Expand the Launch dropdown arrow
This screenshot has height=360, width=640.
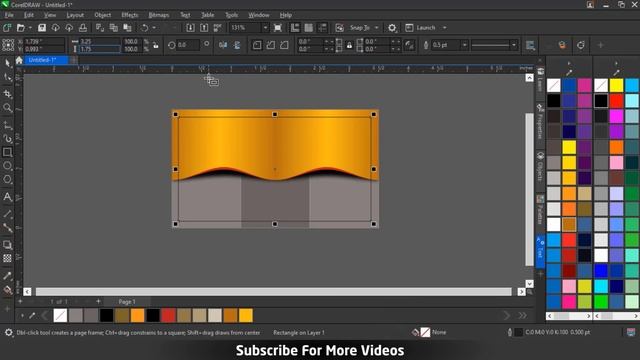444,28
